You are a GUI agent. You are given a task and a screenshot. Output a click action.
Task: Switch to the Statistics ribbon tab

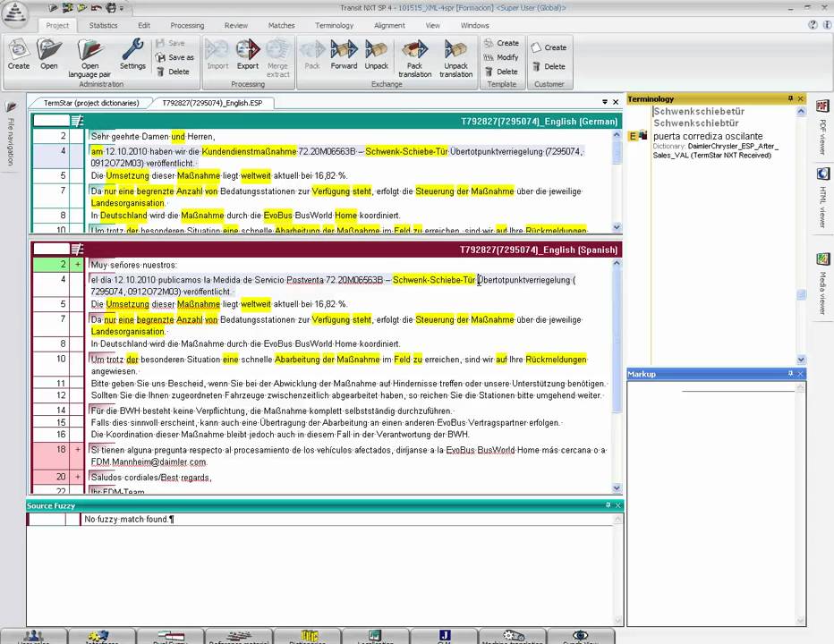point(103,25)
